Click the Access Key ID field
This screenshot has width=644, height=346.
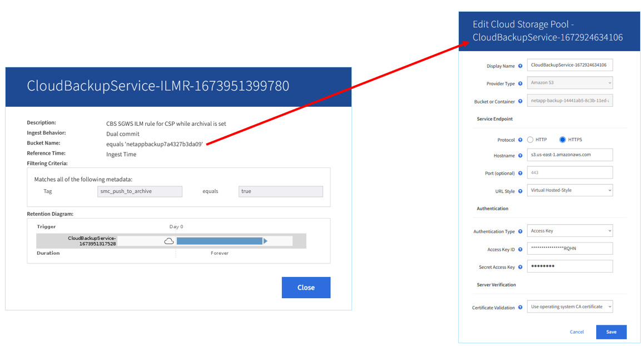coord(569,249)
